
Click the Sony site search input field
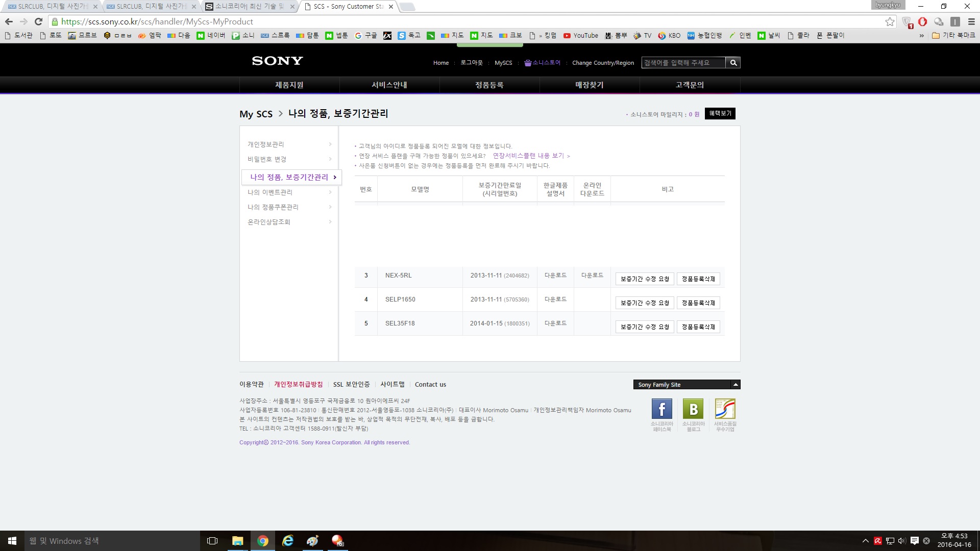[x=683, y=63]
